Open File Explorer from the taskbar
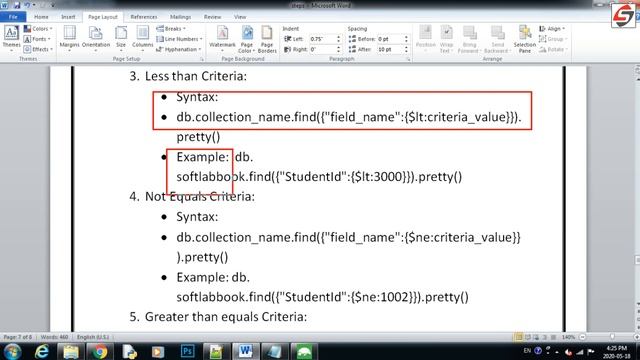Screen dimensions: 640x360 coord(71,351)
